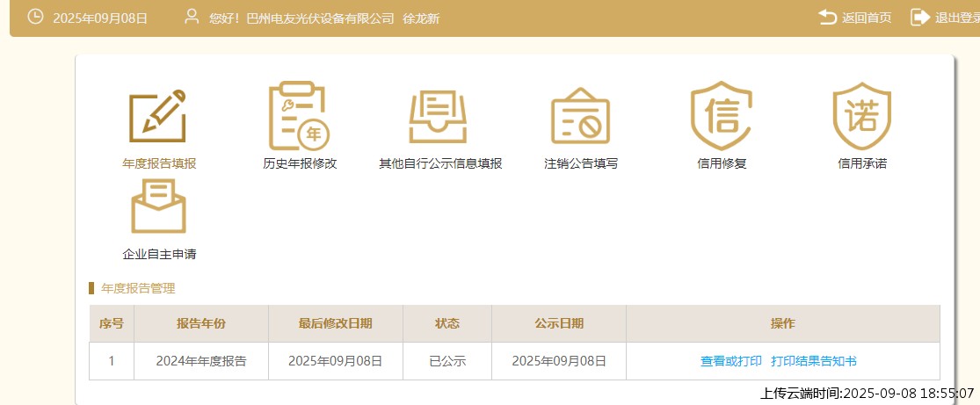Log out via 退出登录 link
This screenshot has height=405, width=980.
[x=957, y=18]
